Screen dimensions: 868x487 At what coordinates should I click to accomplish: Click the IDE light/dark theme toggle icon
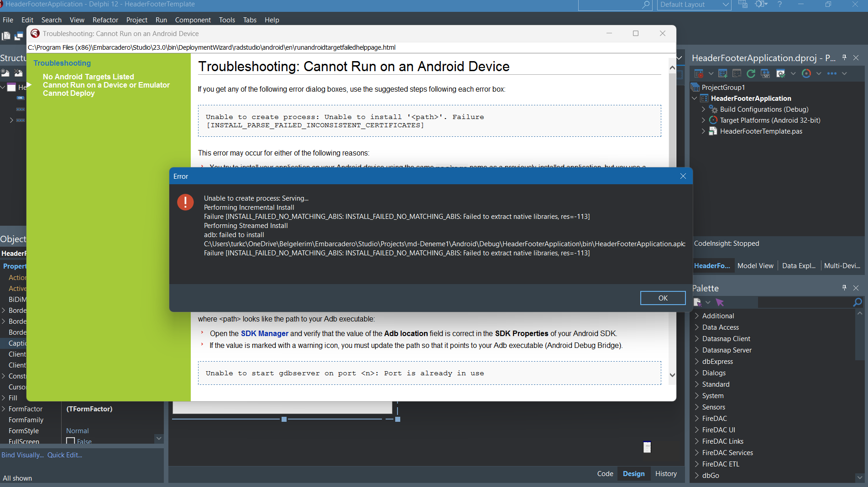click(761, 4)
